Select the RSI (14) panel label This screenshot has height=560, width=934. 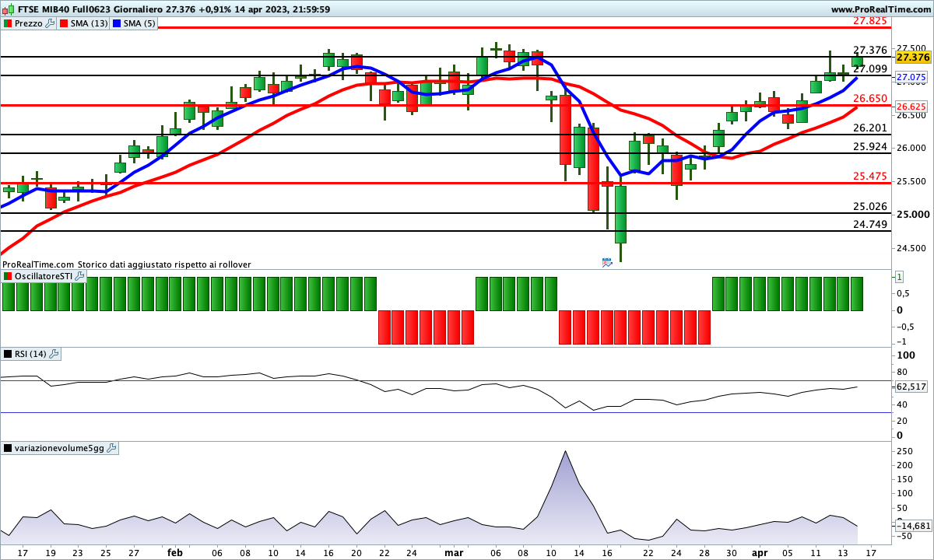(31, 354)
